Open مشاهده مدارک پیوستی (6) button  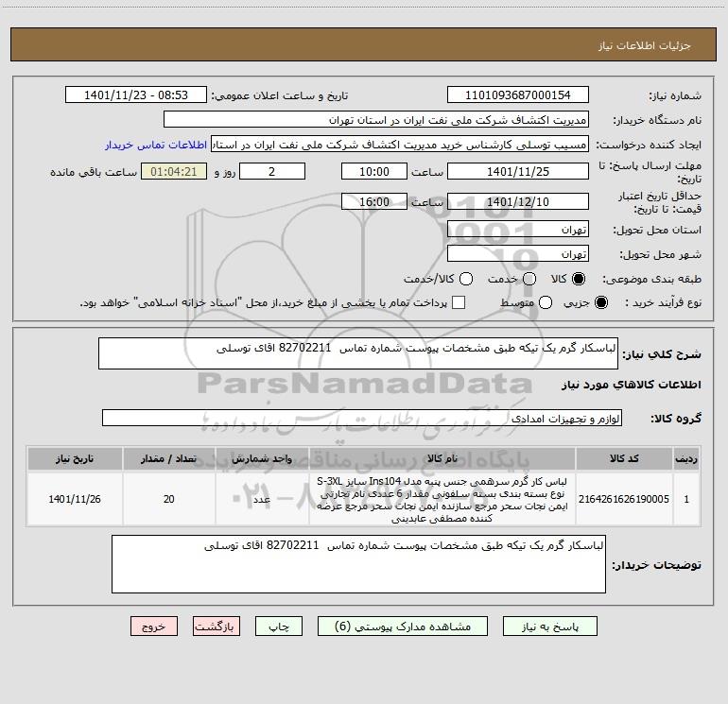pyautogui.click(x=403, y=627)
